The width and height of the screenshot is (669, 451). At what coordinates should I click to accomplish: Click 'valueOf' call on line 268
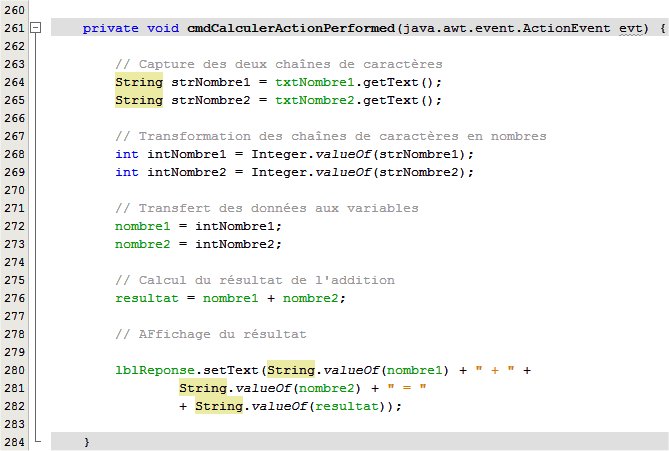point(343,154)
